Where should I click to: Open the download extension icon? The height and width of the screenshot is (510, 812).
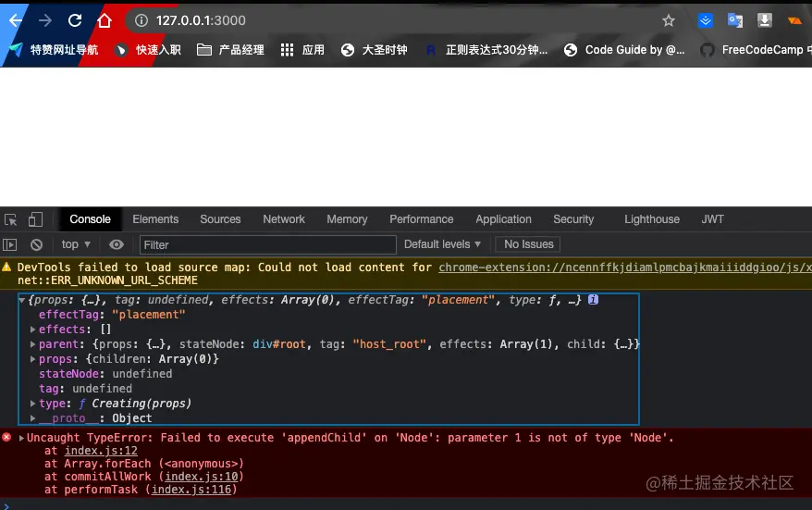(764, 20)
